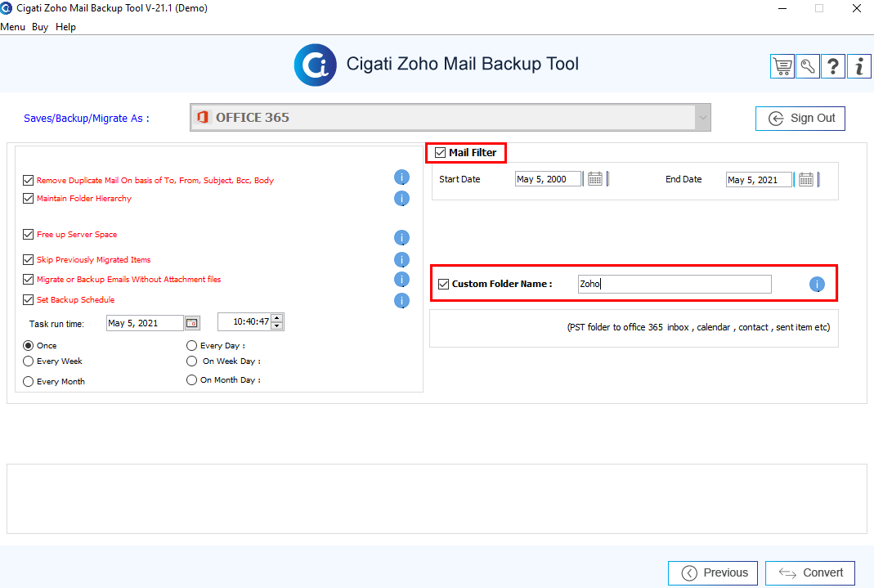The image size is (874, 588).
Task: Show info for Custom Folder Name
Action: [817, 285]
